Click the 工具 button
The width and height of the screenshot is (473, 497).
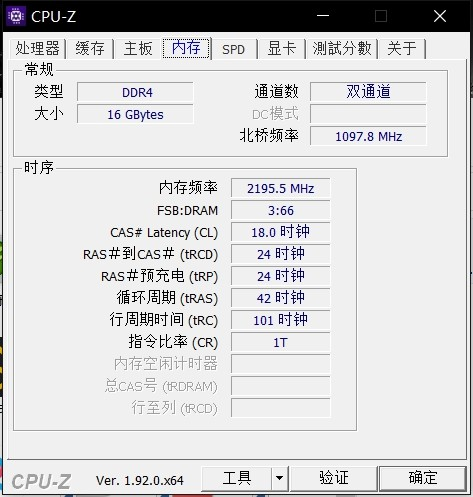tap(237, 478)
